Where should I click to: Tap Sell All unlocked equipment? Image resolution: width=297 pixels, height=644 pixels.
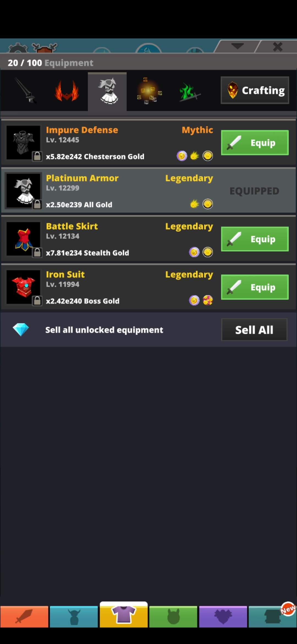tap(254, 330)
